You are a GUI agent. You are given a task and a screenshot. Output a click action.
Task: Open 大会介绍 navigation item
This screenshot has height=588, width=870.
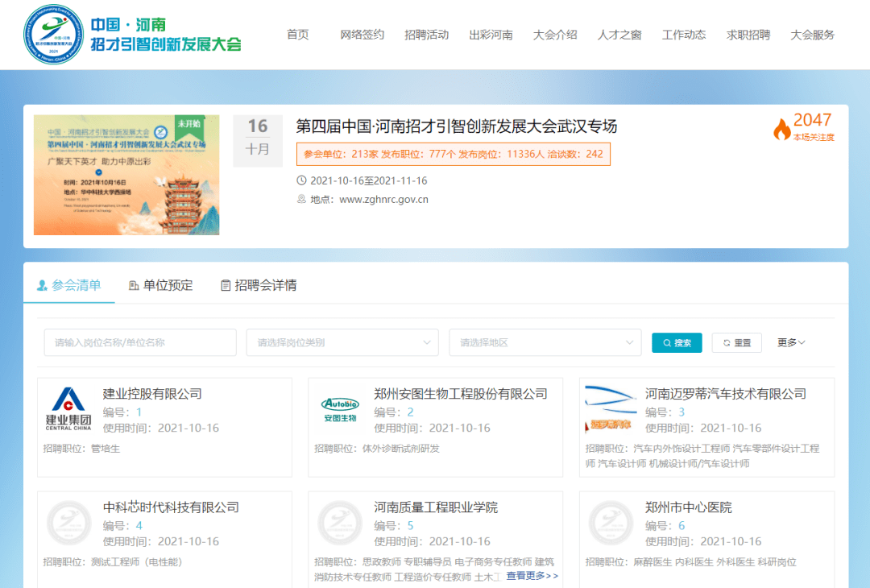tap(555, 35)
